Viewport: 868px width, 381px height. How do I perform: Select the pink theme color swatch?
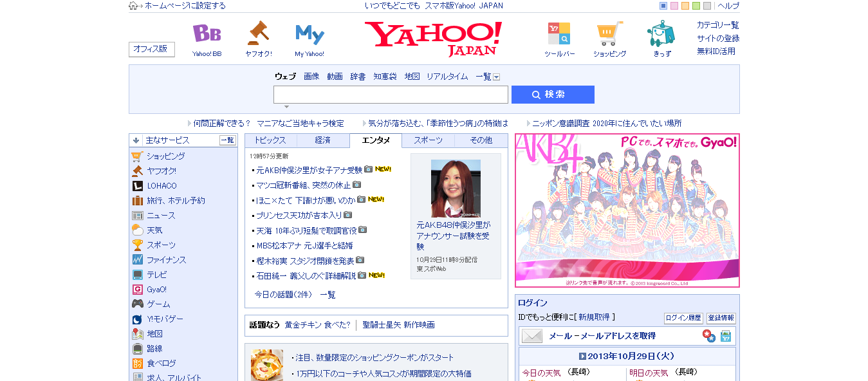pos(674,6)
